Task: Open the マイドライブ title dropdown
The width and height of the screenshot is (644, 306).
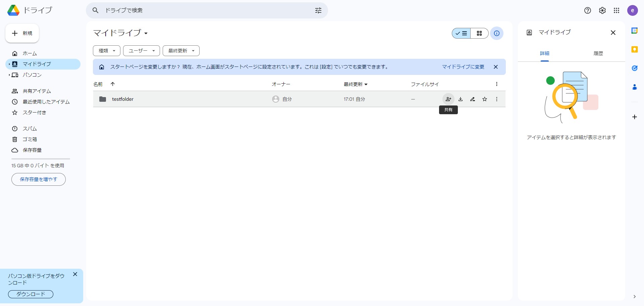Action: pos(120,33)
